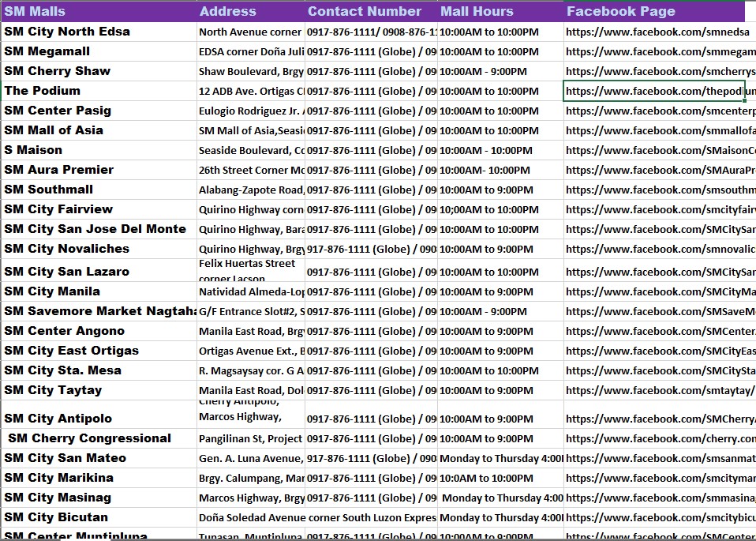
Task: Click the SM Megamall name cell
Action: click(99, 51)
